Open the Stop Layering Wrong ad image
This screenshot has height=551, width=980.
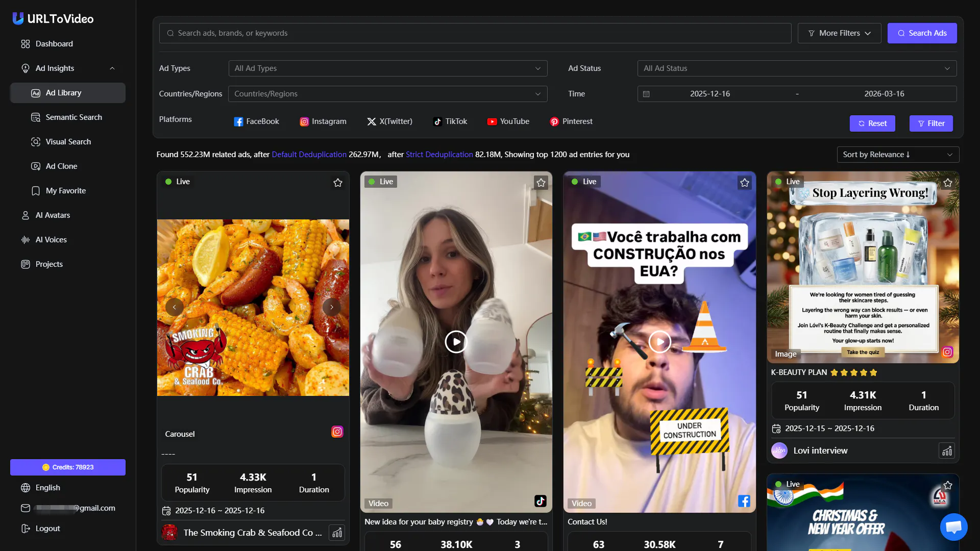[863, 267]
